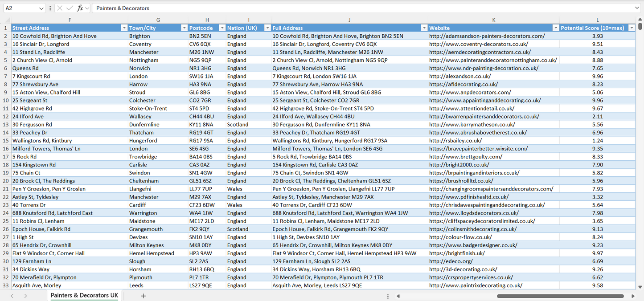The width and height of the screenshot is (644, 301).
Task: Expand the formula bar with chevron
Action: pos(637,8)
